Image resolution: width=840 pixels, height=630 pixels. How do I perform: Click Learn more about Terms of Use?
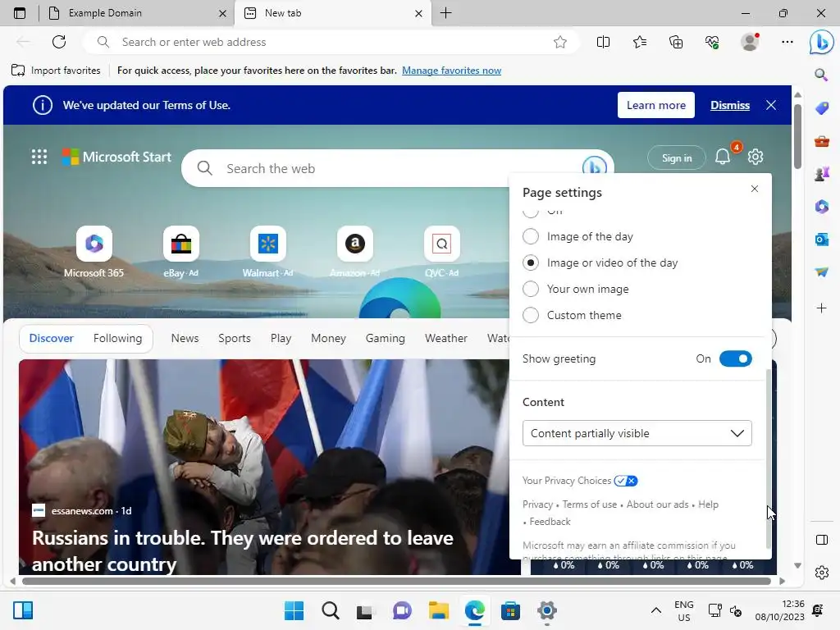655,105
